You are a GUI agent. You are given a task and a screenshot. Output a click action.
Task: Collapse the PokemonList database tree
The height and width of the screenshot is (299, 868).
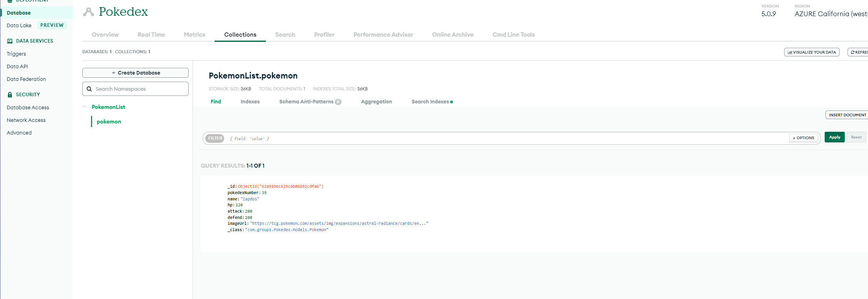(85, 107)
